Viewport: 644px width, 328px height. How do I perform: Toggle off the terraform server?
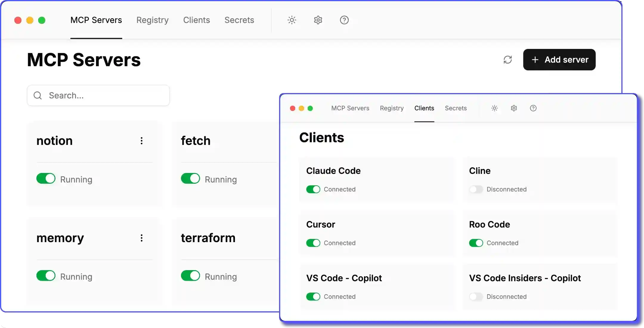click(191, 276)
